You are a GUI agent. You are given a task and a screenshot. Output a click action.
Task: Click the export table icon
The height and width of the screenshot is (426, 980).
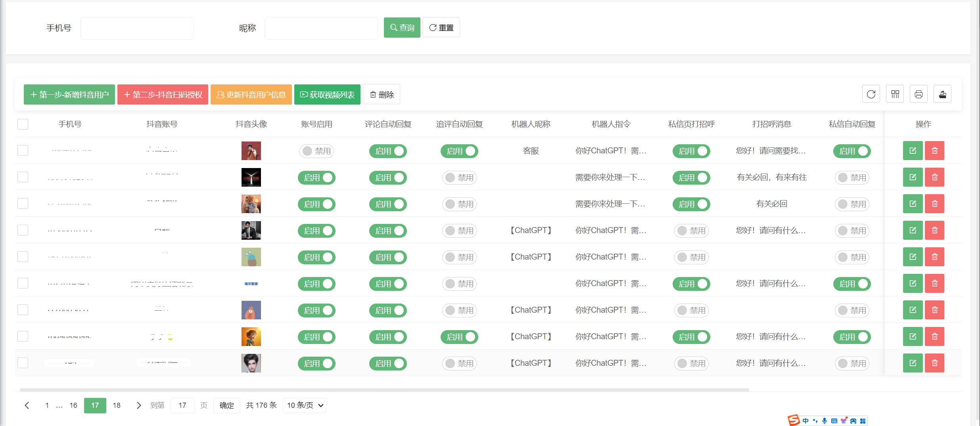tap(942, 94)
